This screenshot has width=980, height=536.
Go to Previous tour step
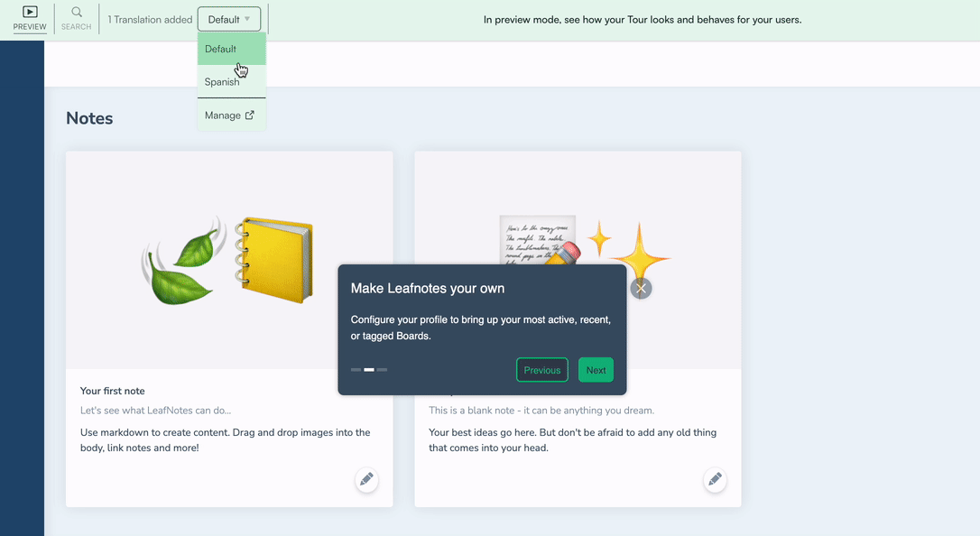(x=541, y=370)
